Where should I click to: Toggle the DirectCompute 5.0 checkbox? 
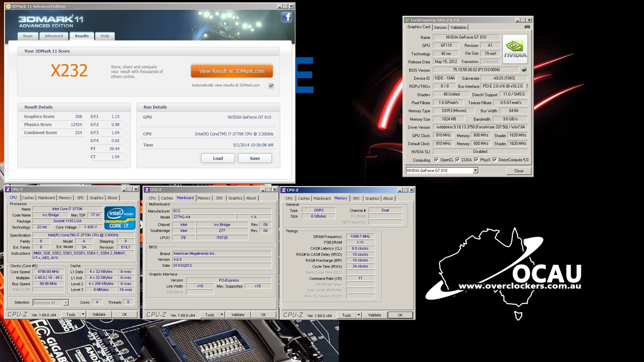tap(495, 160)
